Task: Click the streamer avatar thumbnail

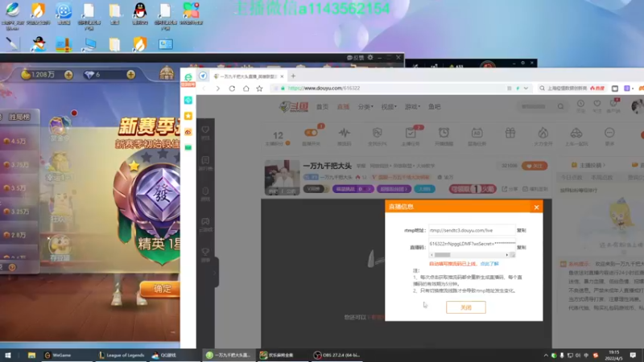Action: pos(282,177)
